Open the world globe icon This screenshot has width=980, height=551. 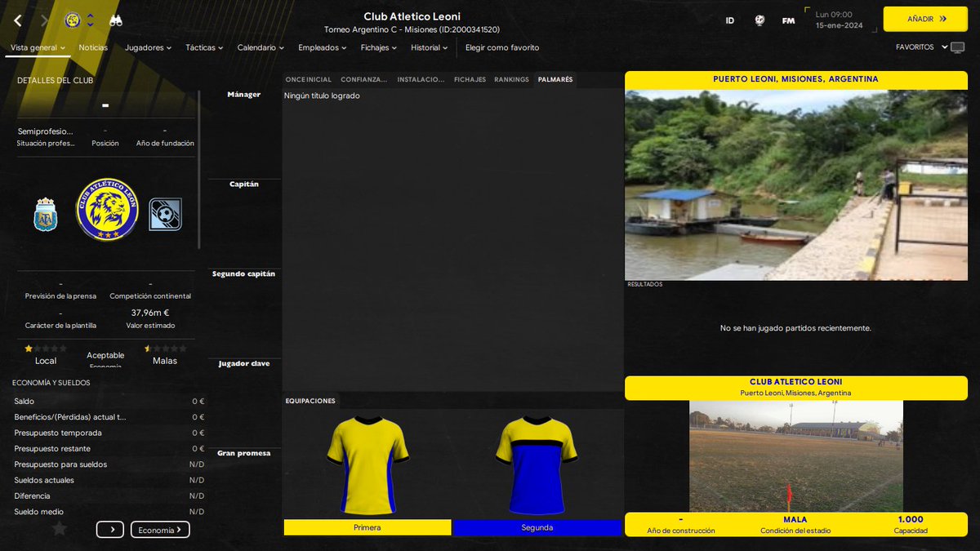[759, 20]
